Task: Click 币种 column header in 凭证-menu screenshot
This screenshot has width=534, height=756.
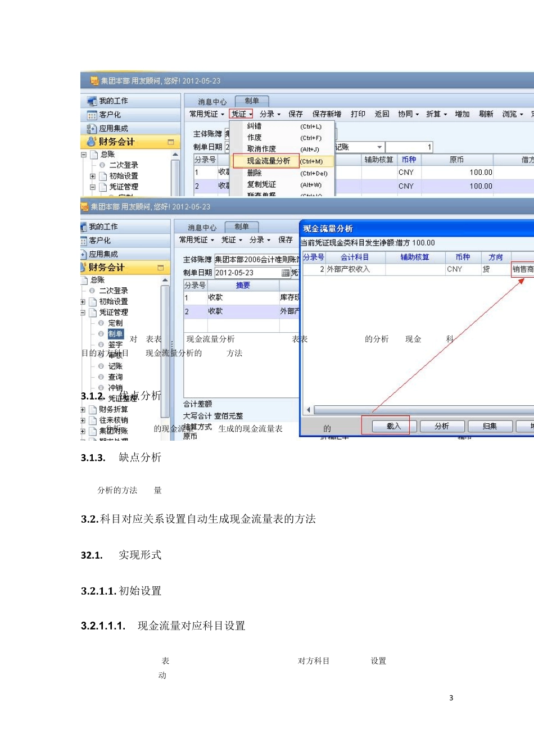Action: [409, 160]
